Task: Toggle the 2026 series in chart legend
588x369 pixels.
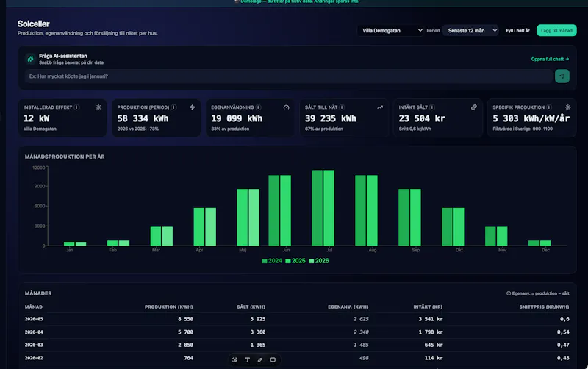Action: point(319,261)
